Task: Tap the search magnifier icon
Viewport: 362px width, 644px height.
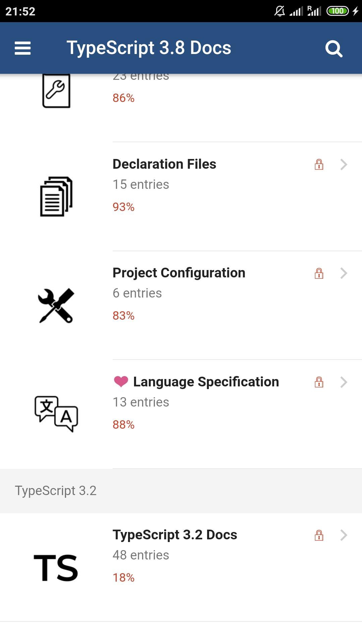Action: click(x=334, y=49)
